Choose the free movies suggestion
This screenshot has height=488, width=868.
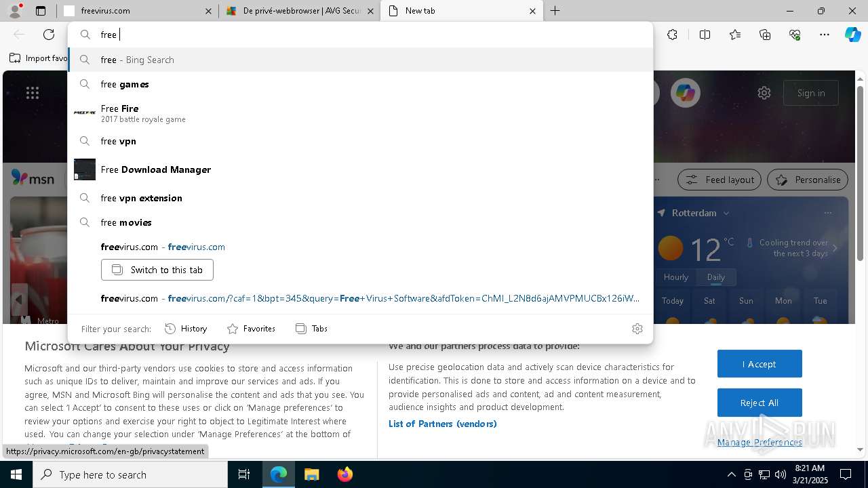(360, 222)
